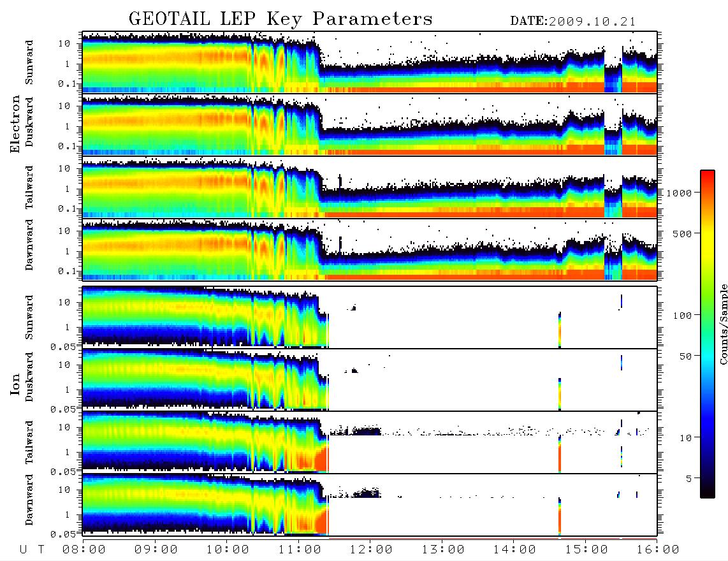Click the 11:00 time tick label

(x=299, y=550)
